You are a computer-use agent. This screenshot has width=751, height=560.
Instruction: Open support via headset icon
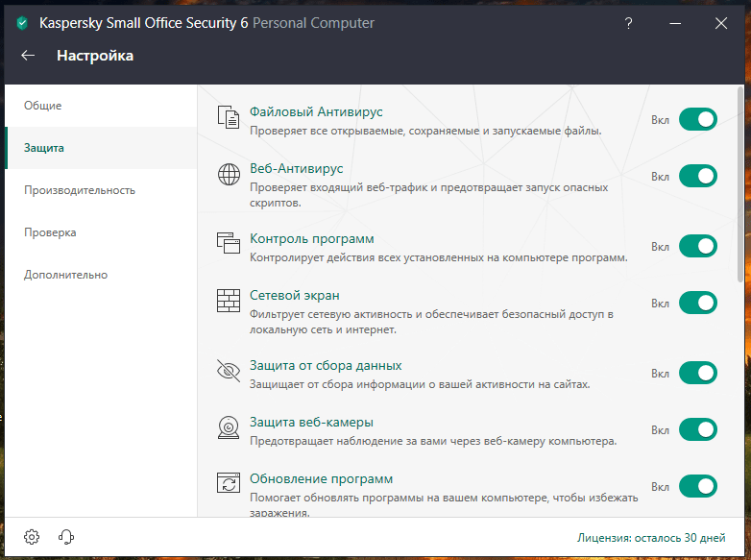click(66, 537)
